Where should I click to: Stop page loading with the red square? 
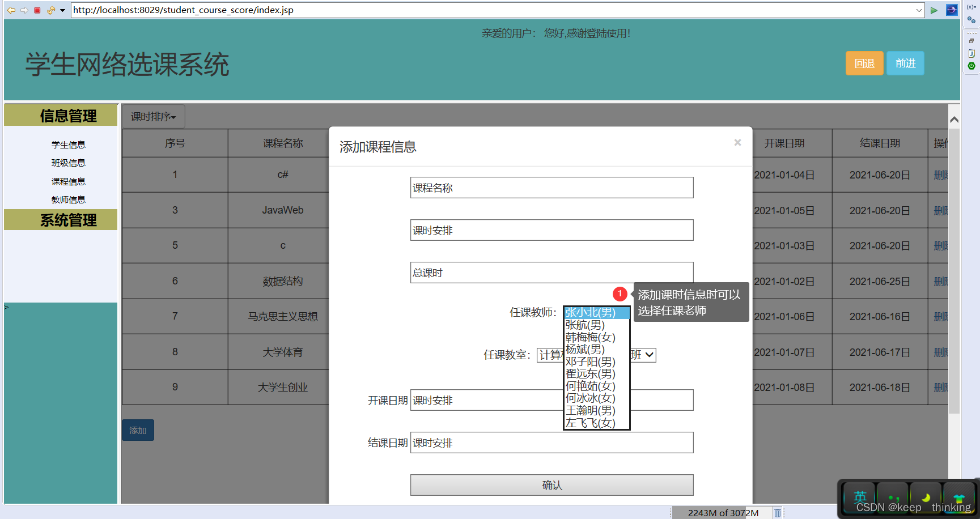click(37, 10)
